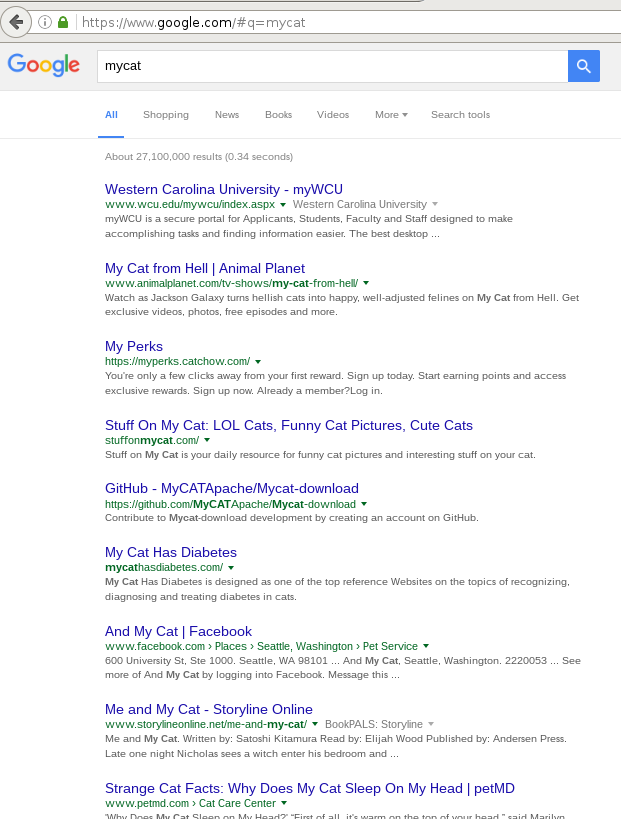Click the results count text 'About 27,100,000 results'
The width and height of the screenshot is (621, 819).
163,157
